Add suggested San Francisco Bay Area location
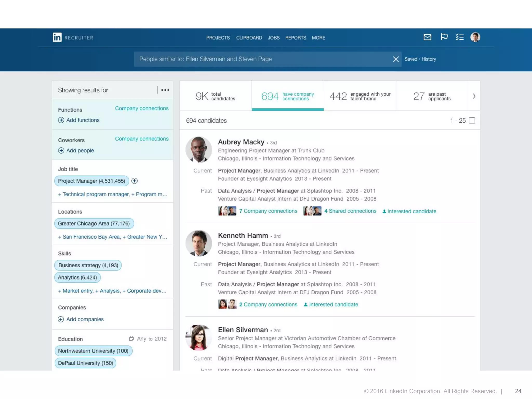Screen dimensions: 532x399 coord(89,237)
